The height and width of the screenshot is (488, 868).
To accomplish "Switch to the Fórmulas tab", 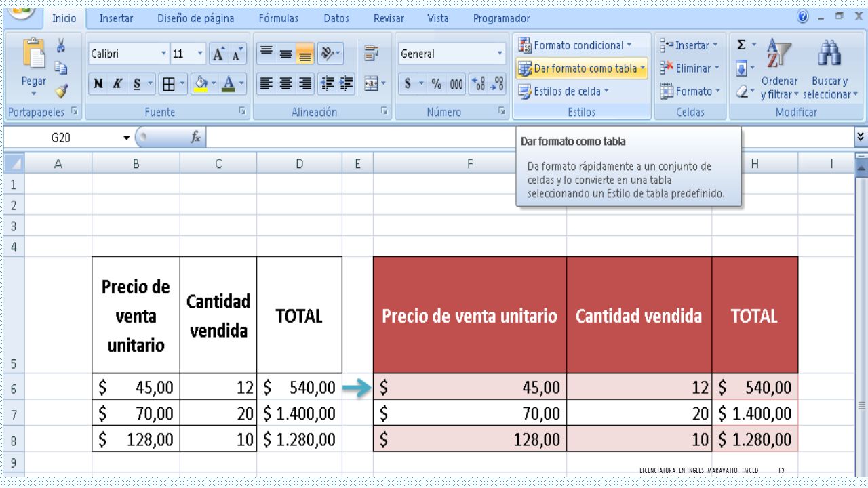I will pyautogui.click(x=278, y=18).
